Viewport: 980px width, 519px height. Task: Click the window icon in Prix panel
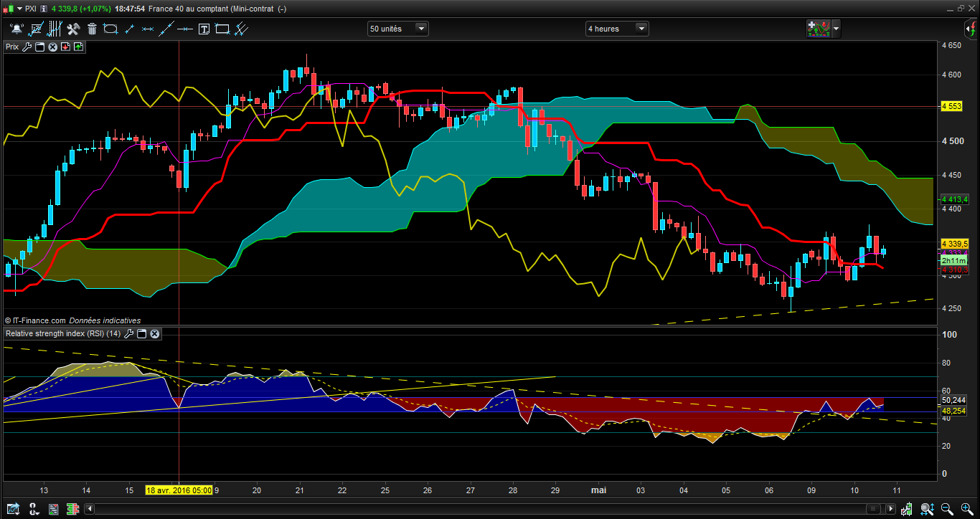[40, 47]
